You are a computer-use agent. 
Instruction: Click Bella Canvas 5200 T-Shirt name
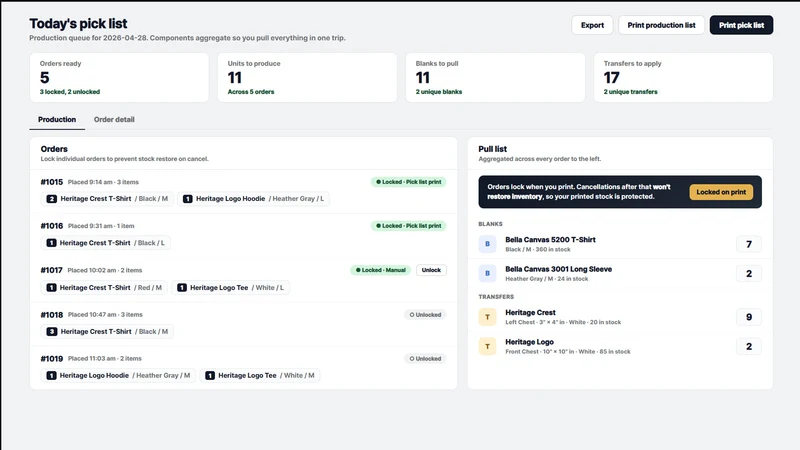pyautogui.click(x=550, y=239)
